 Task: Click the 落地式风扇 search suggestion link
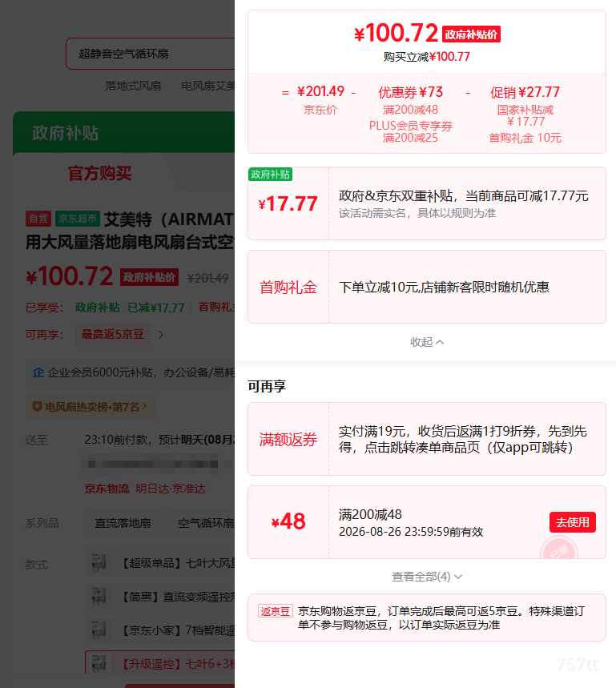click(133, 86)
